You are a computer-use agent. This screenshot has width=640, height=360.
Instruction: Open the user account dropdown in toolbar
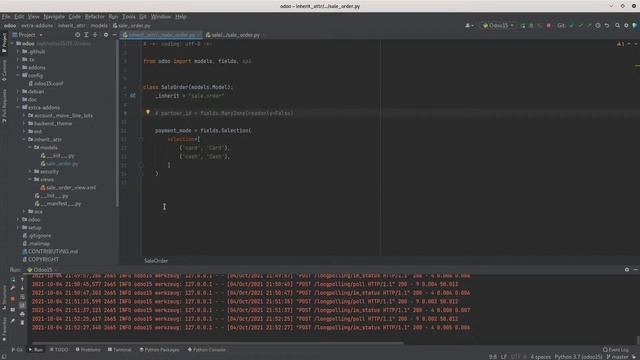pyautogui.click(x=469, y=25)
